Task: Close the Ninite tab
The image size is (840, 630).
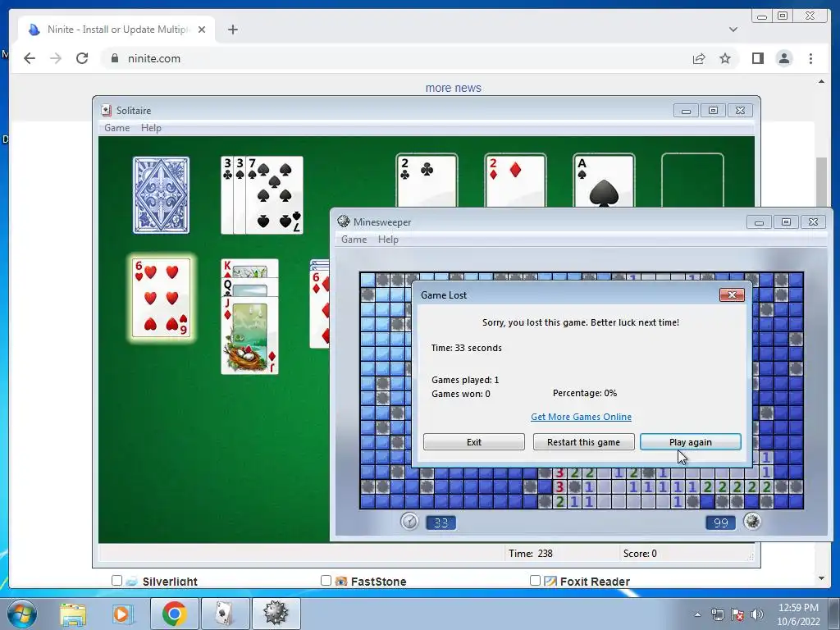Action: [202, 30]
